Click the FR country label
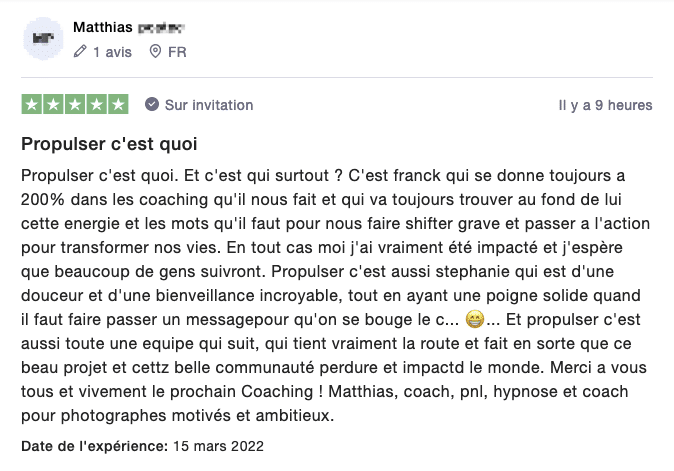674x471 pixels. [x=177, y=52]
